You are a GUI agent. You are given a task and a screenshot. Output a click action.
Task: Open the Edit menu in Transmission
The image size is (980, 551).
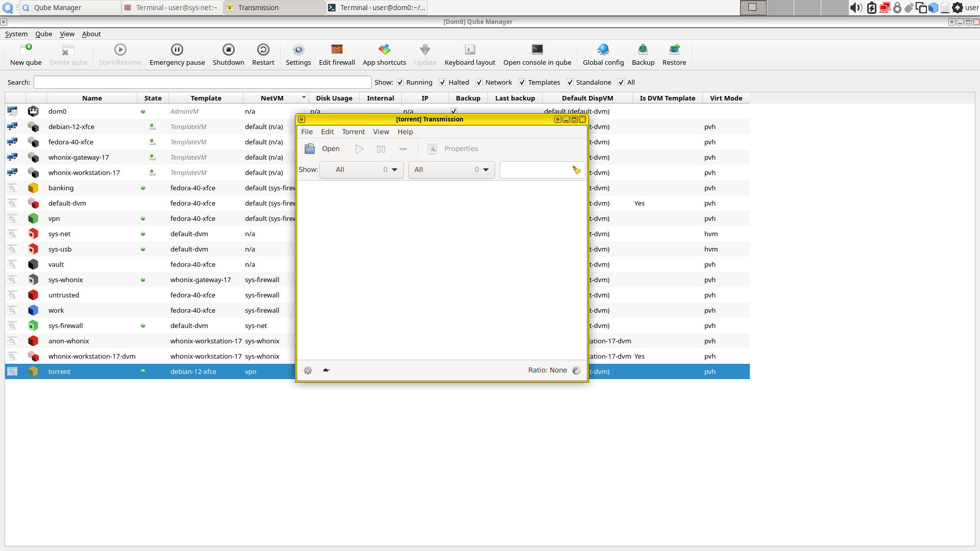click(x=327, y=132)
